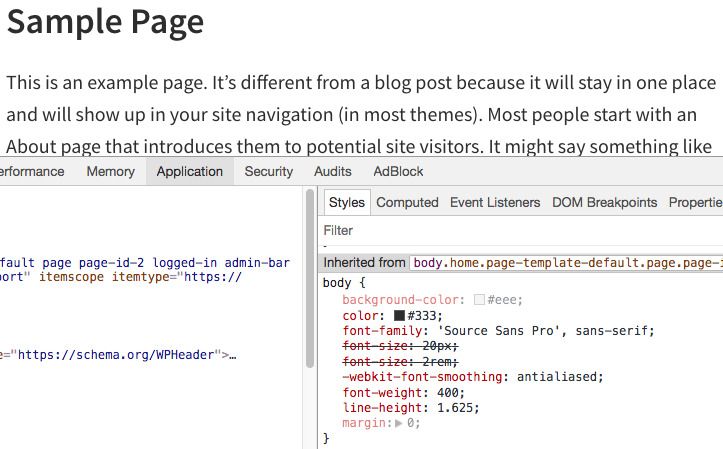
Task: Select the Styles sidebar tab
Action: coord(347,202)
